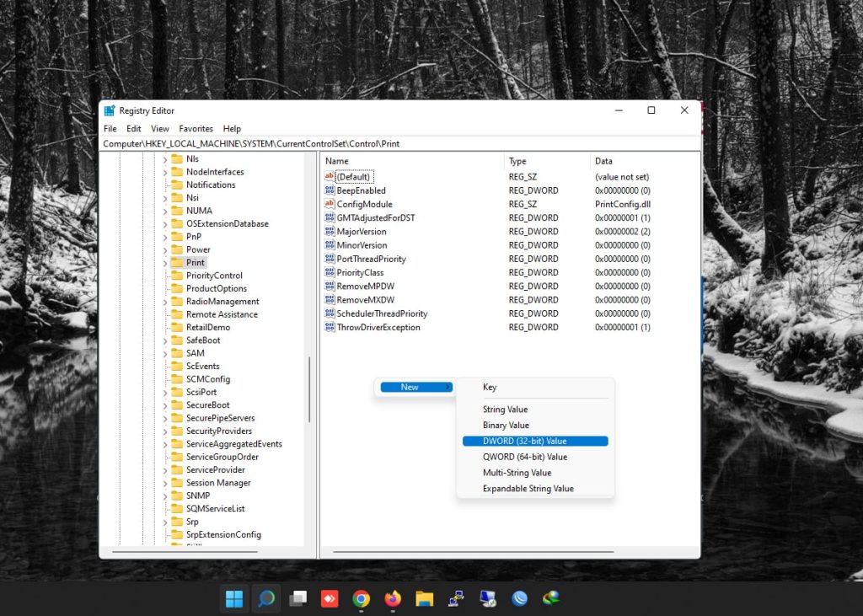Image resolution: width=863 pixels, height=616 pixels.
Task: Launch Firefox from the taskbar
Action: (x=393, y=598)
